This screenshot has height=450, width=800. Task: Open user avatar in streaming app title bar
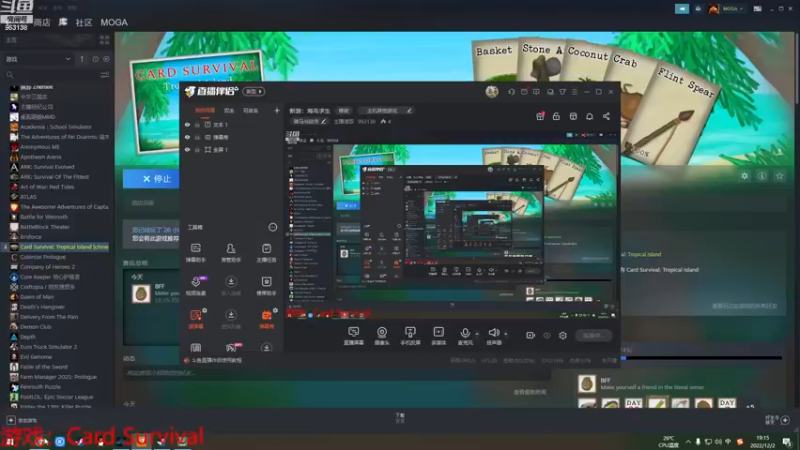[492, 91]
